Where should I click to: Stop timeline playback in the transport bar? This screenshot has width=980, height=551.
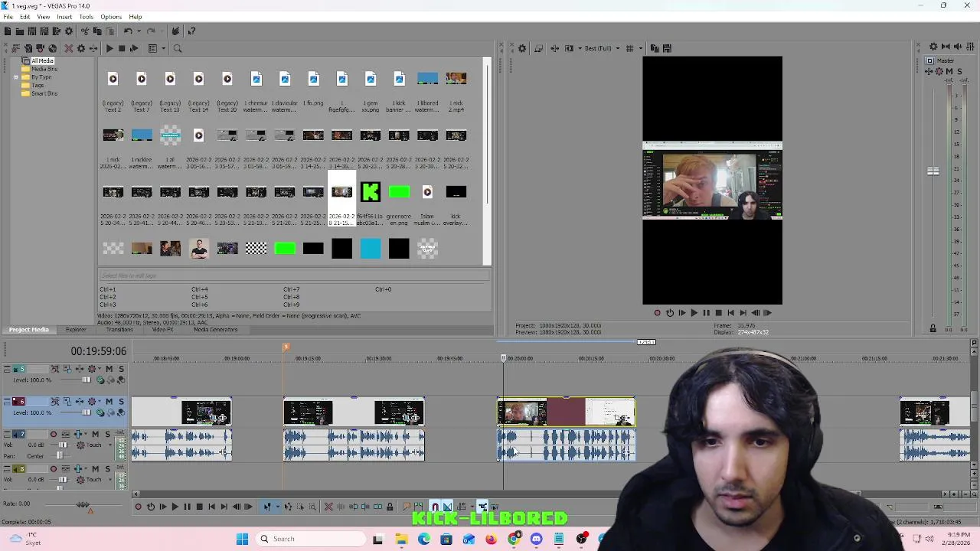pos(199,507)
